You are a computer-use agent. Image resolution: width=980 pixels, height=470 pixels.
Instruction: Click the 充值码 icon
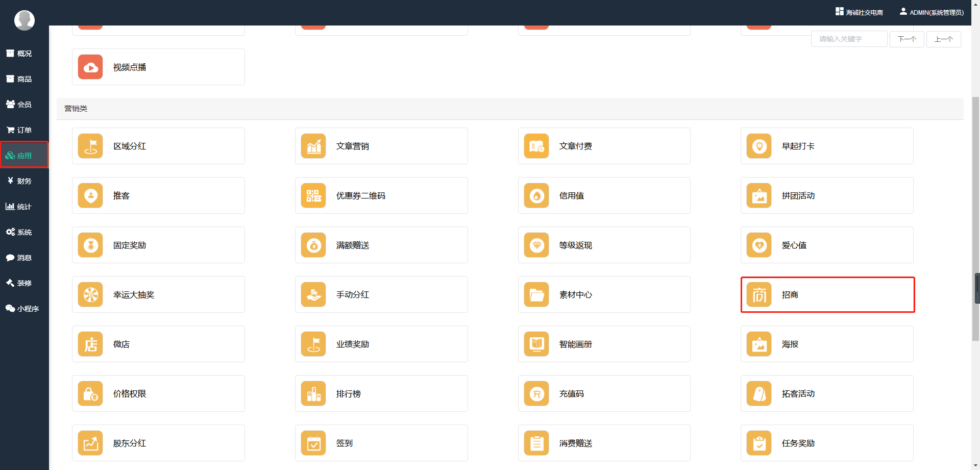[536, 394]
